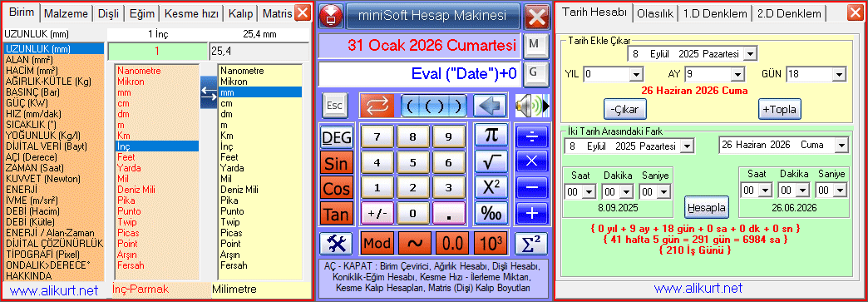This screenshot has width=868, height=302.
Task: Open the tools wrench icon
Action: point(336,243)
